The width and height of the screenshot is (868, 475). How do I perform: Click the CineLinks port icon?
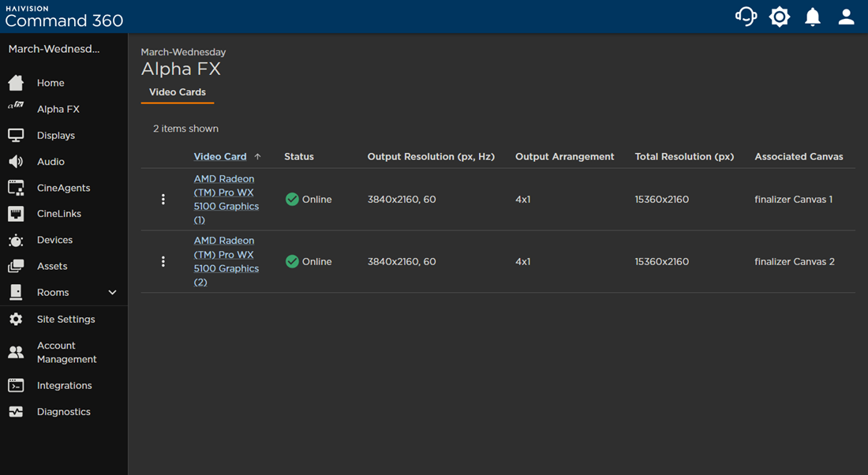coord(16,214)
